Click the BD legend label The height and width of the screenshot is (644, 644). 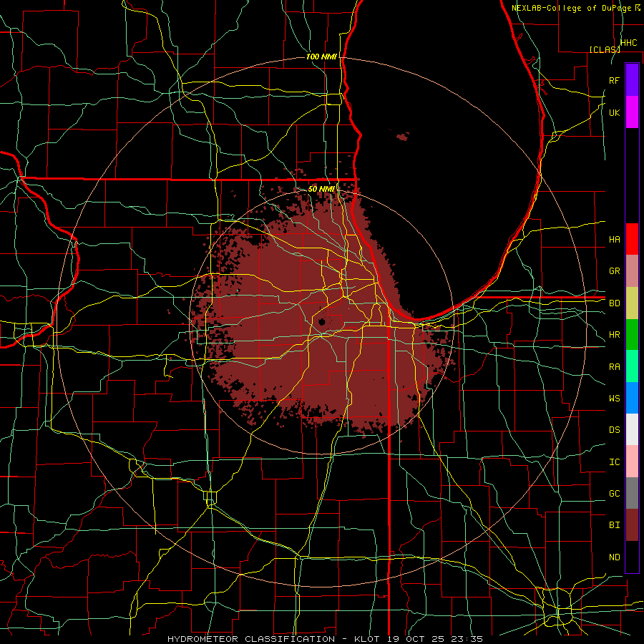(x=614, y=303)
